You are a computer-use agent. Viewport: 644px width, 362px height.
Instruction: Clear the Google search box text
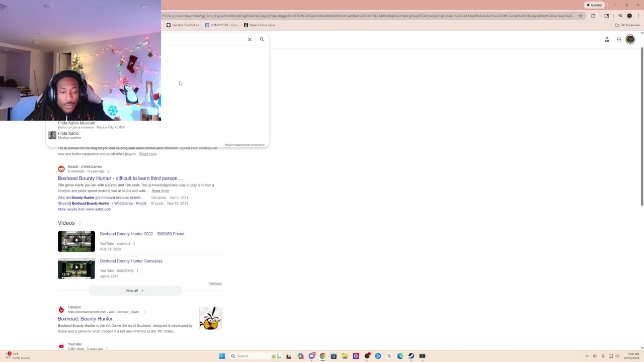tap(250, 39)
